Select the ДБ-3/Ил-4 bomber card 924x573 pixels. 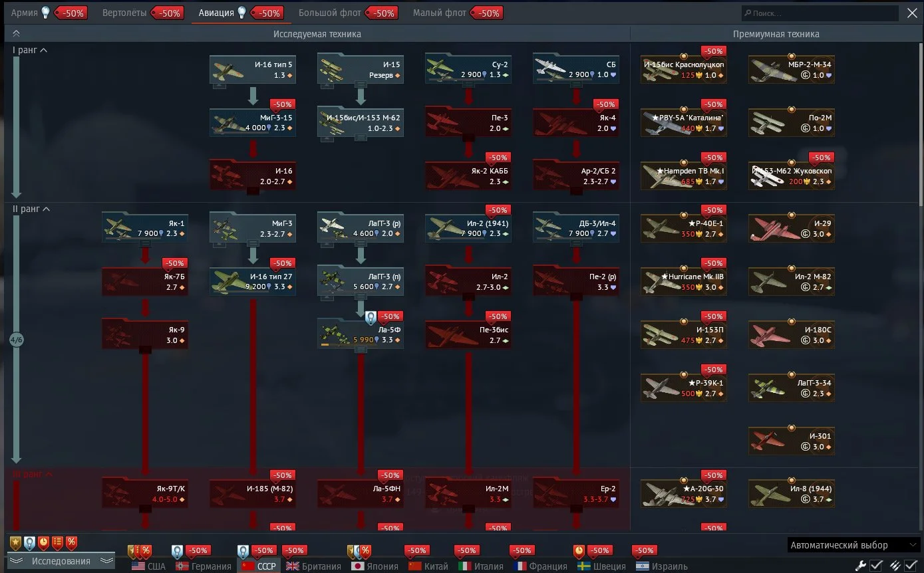[576, 228]
